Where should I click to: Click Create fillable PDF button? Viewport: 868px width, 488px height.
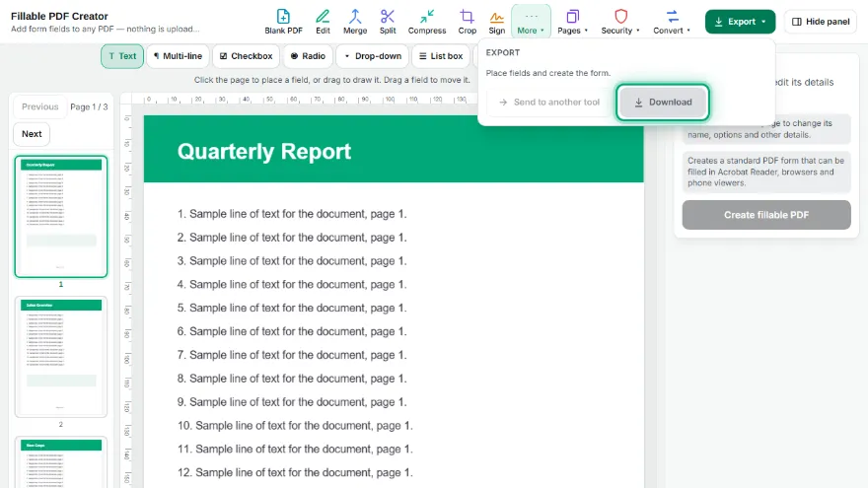pos(766,215)
